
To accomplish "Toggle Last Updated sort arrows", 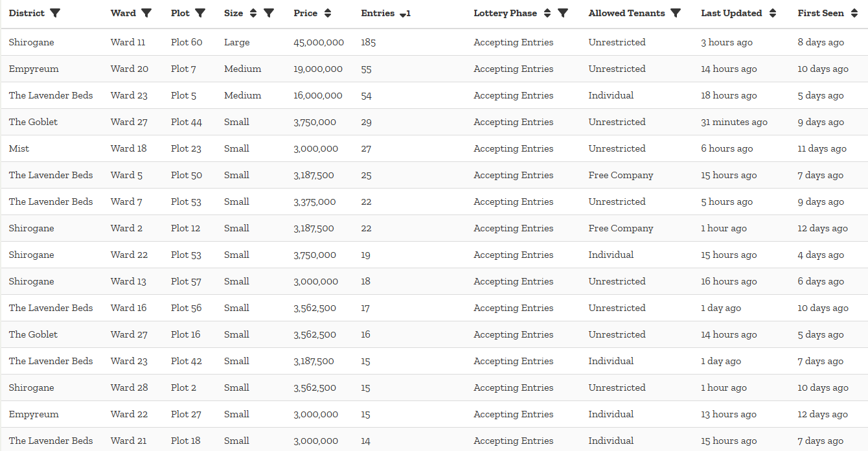I will pos(772,13).
